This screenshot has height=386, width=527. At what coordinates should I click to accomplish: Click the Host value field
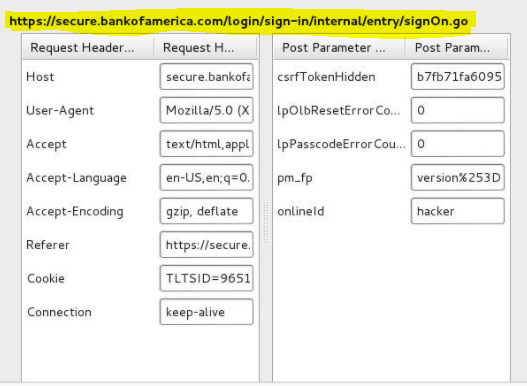click(x=206, y=77)
